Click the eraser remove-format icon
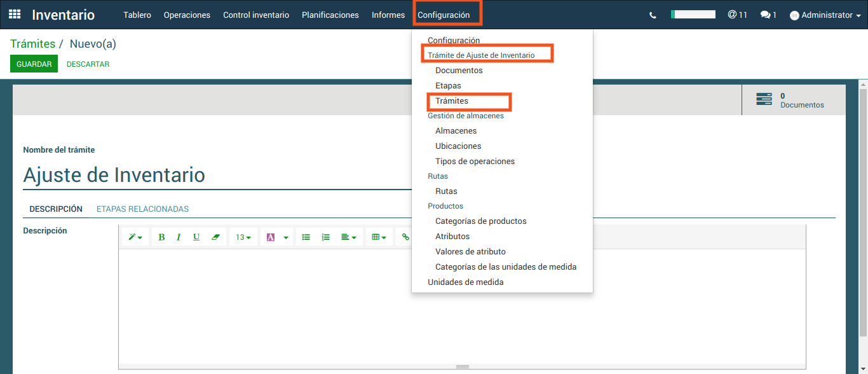 215,237
